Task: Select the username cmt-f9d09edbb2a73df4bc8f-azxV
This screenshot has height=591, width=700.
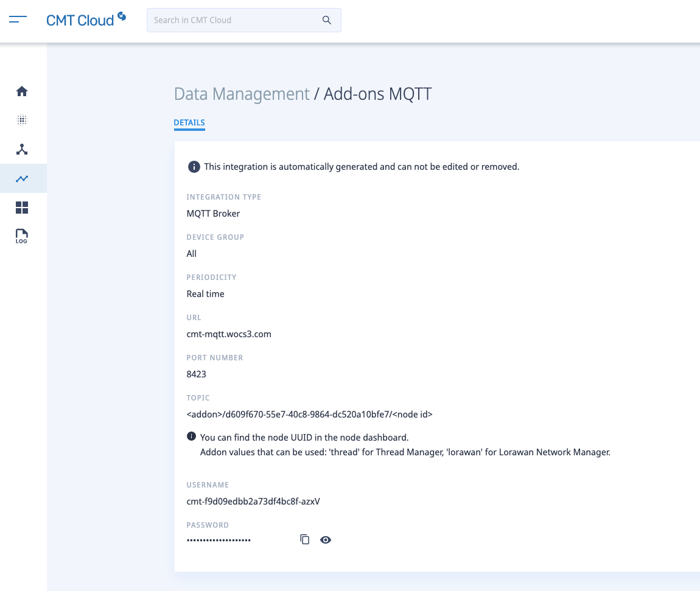Action: (x=253, y=501)
